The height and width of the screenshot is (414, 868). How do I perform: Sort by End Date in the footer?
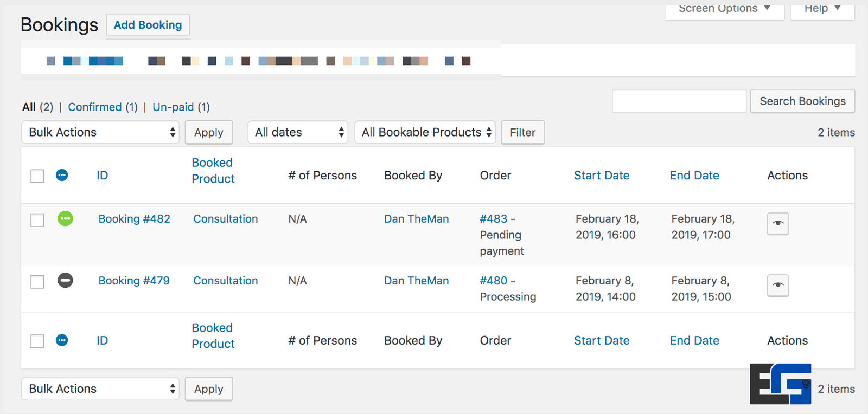coord(694,340)
